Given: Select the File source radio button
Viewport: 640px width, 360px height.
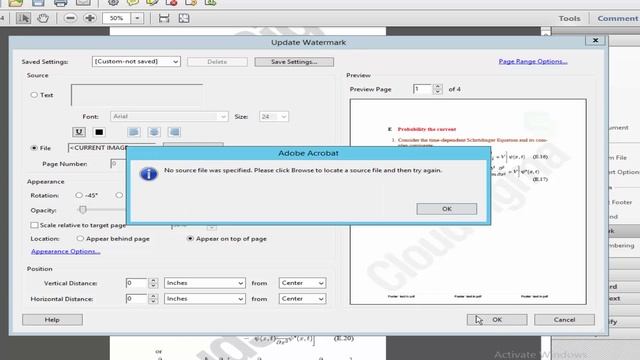Looking at the screenshot, I should click(x=34, y=148).
